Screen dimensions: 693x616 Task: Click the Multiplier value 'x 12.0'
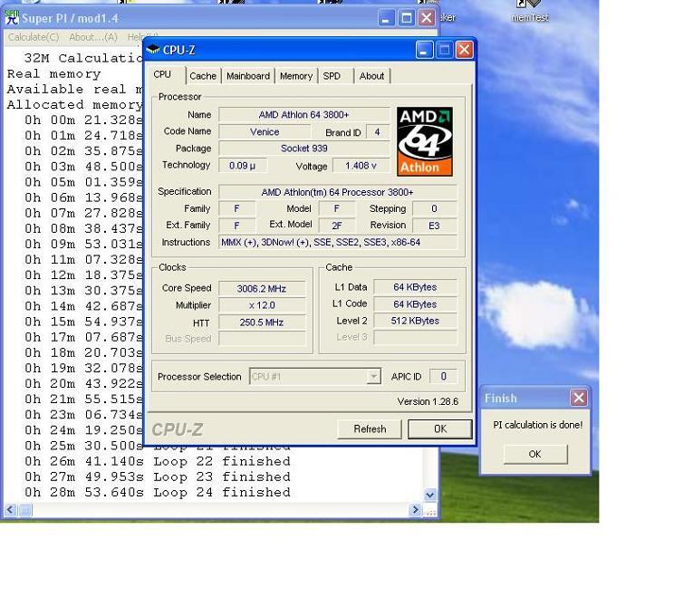tap(262, 305)
